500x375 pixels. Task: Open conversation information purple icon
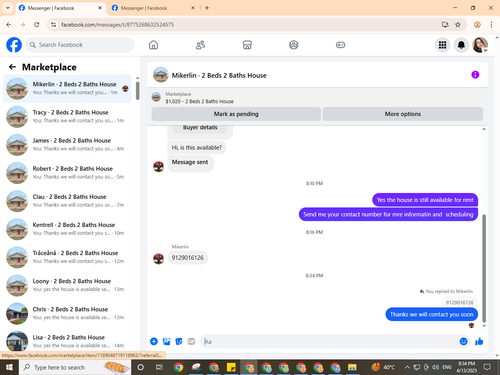tap(475, 75)
